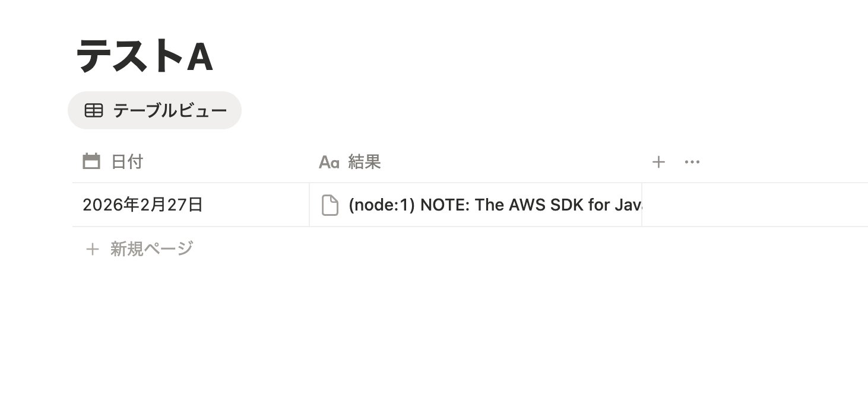This screenshot has width=868, height=408.
Task: Click the divider between 日付 and 結果 headers
Action: pos(309,161)
